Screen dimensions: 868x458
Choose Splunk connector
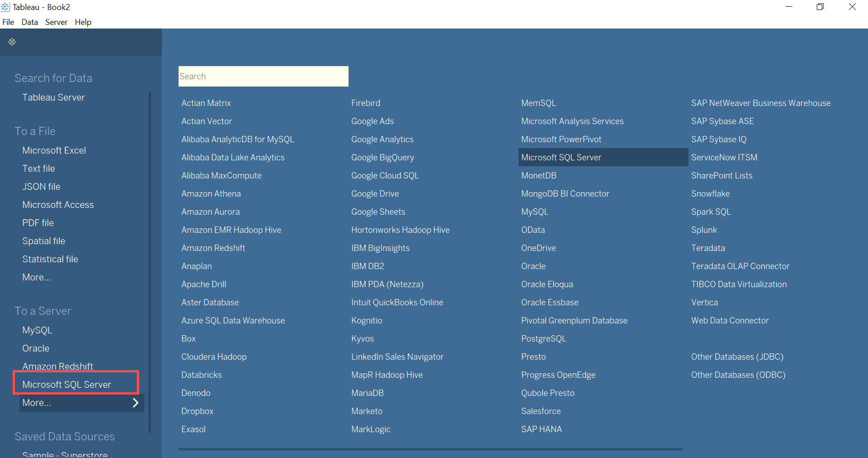[x=704, y=230]
